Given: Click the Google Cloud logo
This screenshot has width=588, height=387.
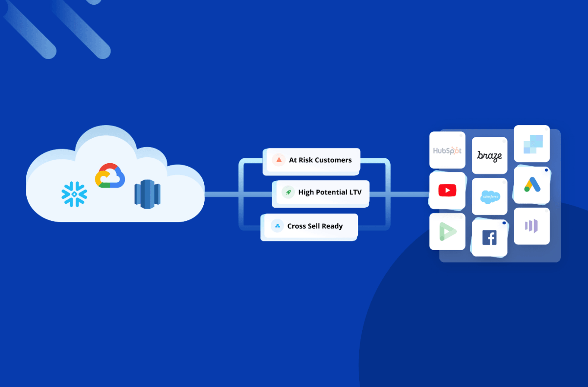Looking at the screenshot, I should [110, 176].
